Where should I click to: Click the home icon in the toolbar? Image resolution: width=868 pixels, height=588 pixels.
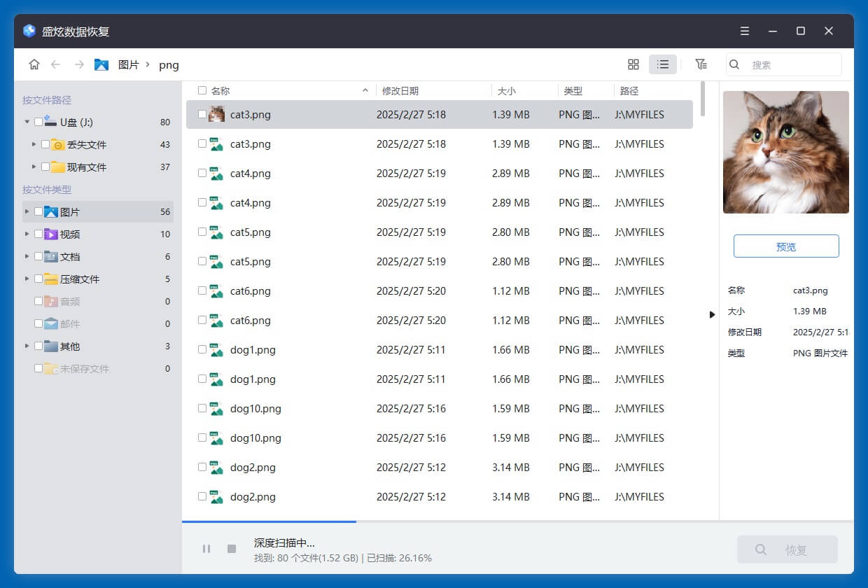pyautogui.click(x=34, y=64)
